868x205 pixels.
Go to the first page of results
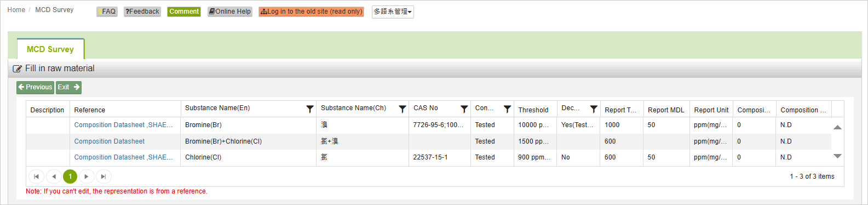point(36,176)
